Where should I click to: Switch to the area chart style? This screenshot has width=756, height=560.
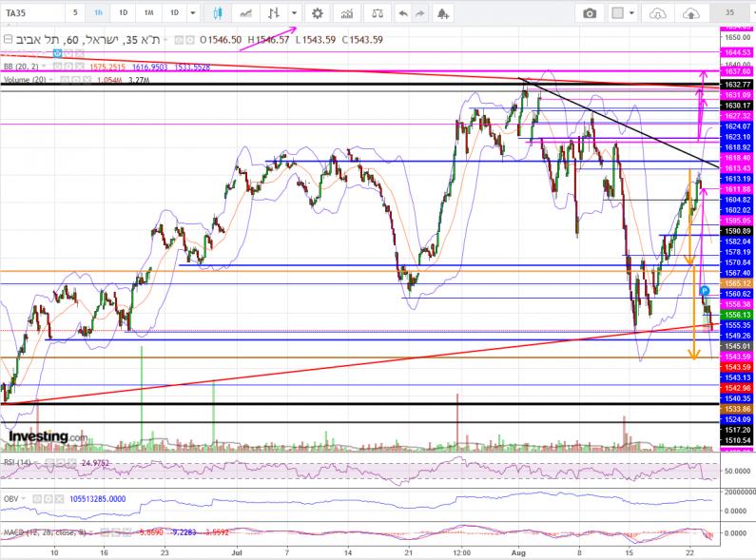coord(247,13)
